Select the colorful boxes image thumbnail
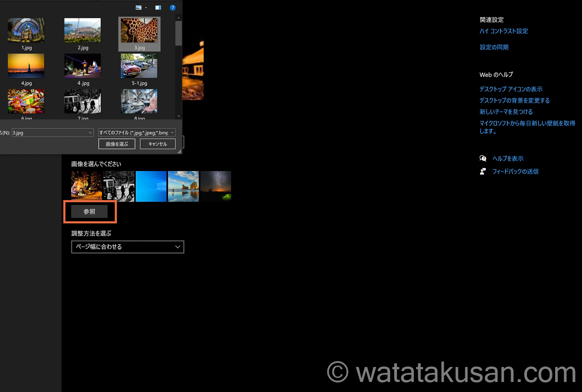582x392 pixels. pyautogui.click(x=26, y=101)
